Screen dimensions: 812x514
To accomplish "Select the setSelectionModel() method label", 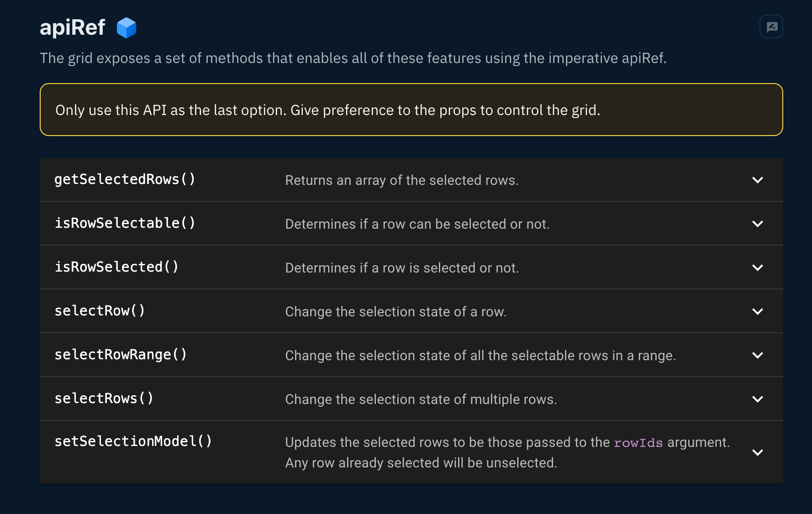I will [x=133, y=441].
